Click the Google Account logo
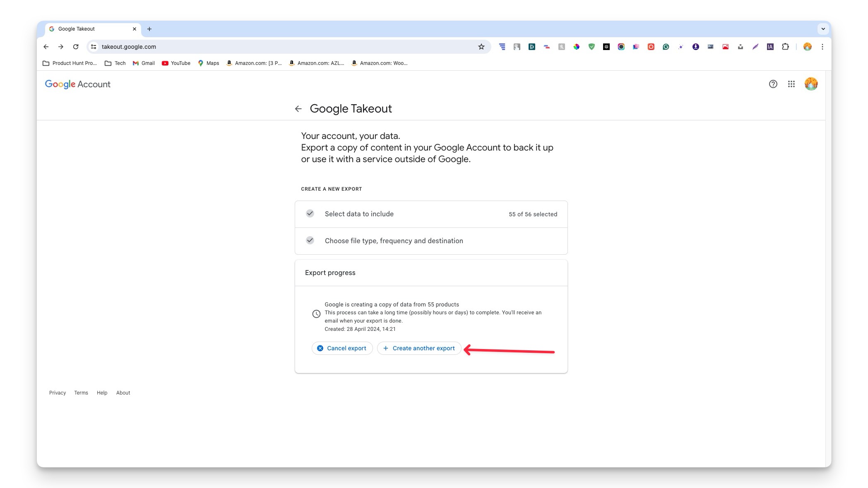The image size is (868, 488). click(x=78, y=84)
